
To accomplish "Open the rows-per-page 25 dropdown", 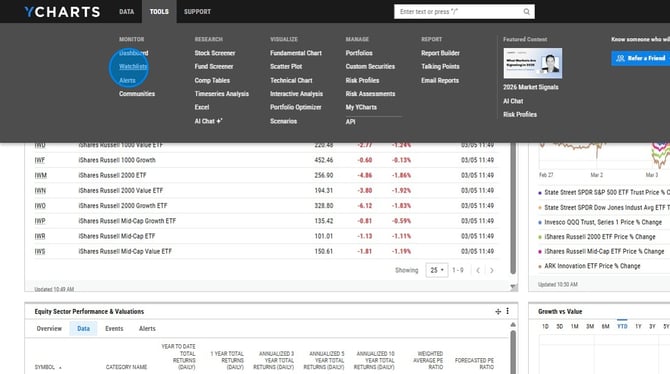I will tap(437, 270).
